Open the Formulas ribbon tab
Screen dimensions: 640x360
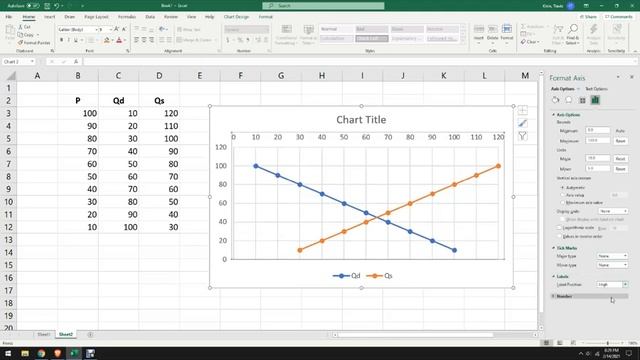click(127, 17)
